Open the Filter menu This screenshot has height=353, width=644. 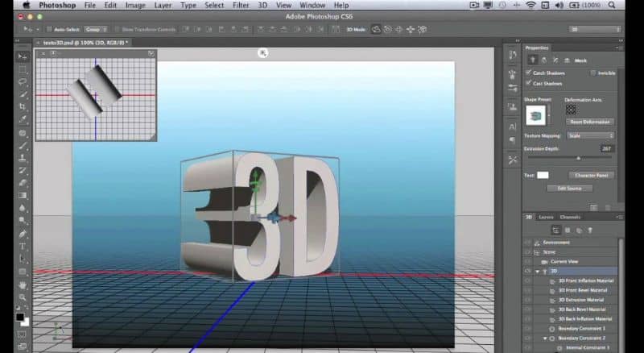pos(240,5)
